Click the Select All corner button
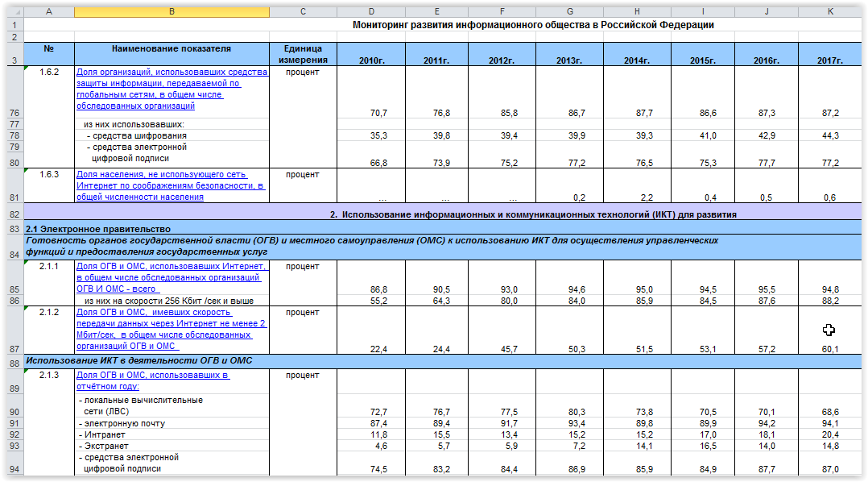The image size is (868, 482). 11,12
